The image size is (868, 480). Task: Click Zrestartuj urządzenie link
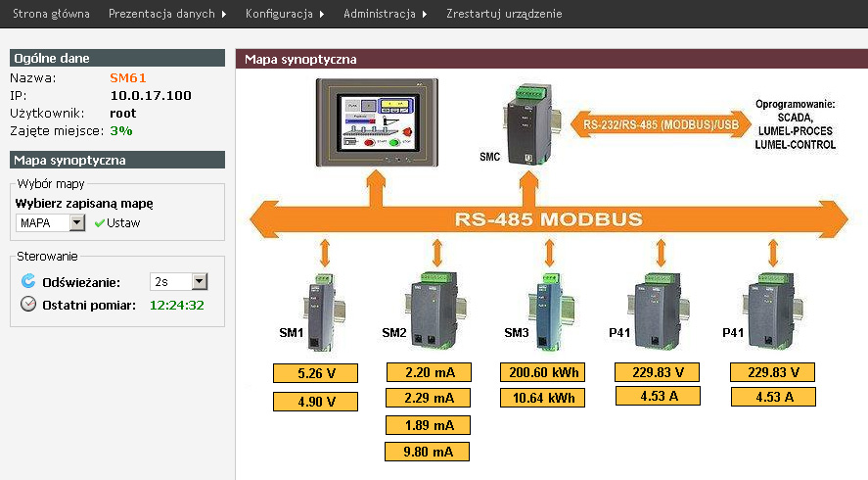504,14
